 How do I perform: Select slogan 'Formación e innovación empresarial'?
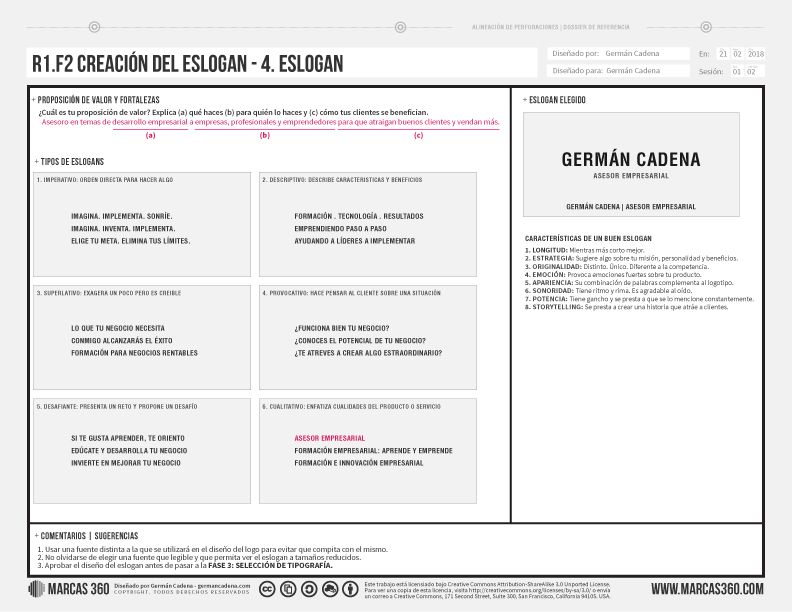coord(359,463)
